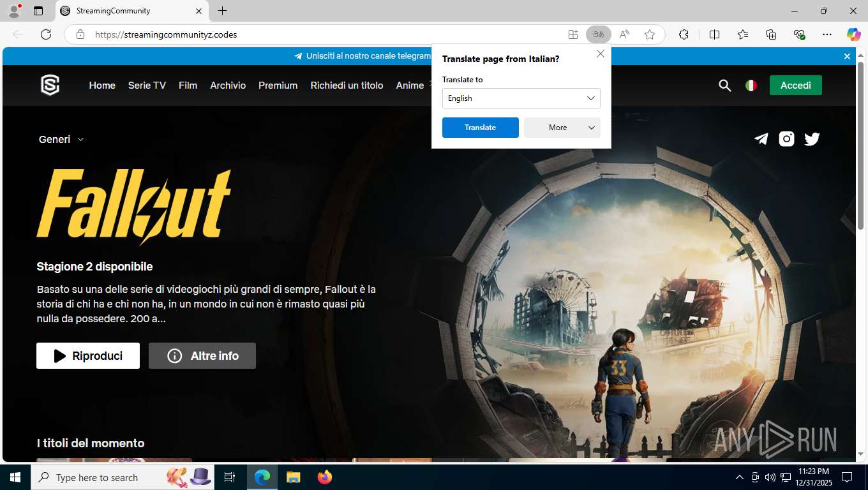Click the translate icon in address bar
868x490 pixels.
(x=598, y=34)
